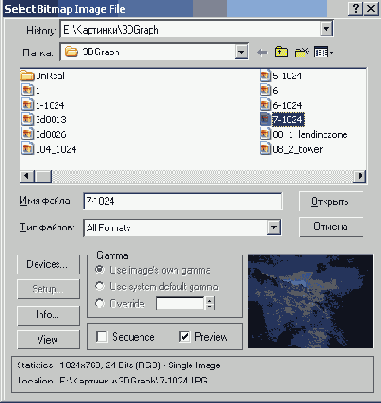Screen dimensions: 381x403
Task: Click the Info... button
Action: coord(48,315)
